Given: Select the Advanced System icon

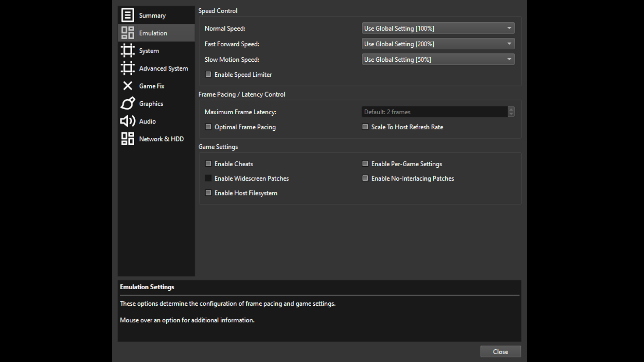Looking at the screenshot, I should (x=127, y=68).
